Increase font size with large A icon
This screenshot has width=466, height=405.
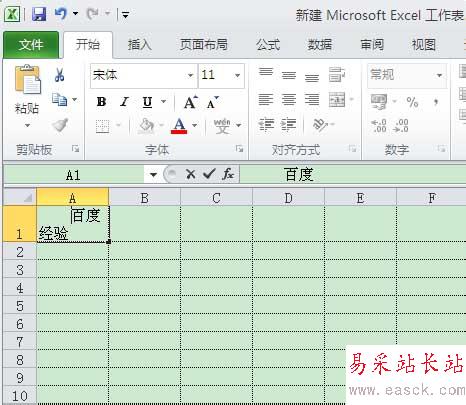(191, 102)
